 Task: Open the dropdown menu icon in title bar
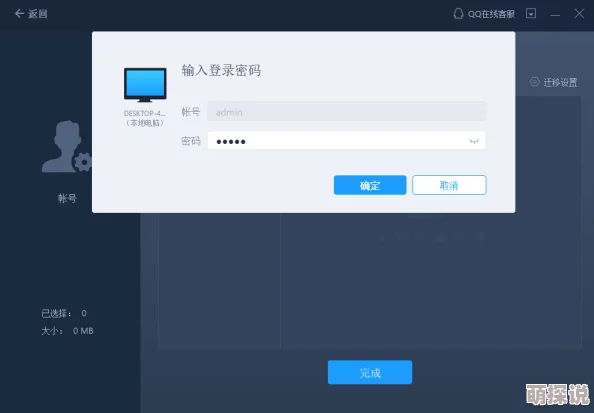(531, 14)
